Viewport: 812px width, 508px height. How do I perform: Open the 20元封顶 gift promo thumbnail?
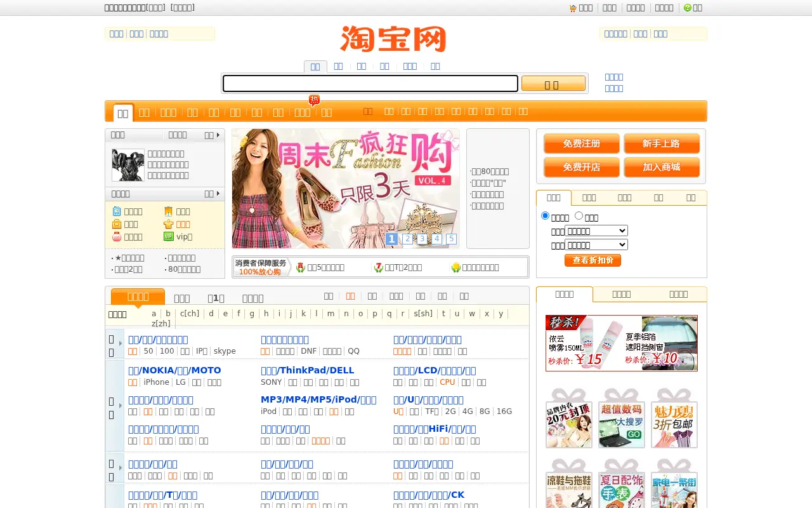568,418
